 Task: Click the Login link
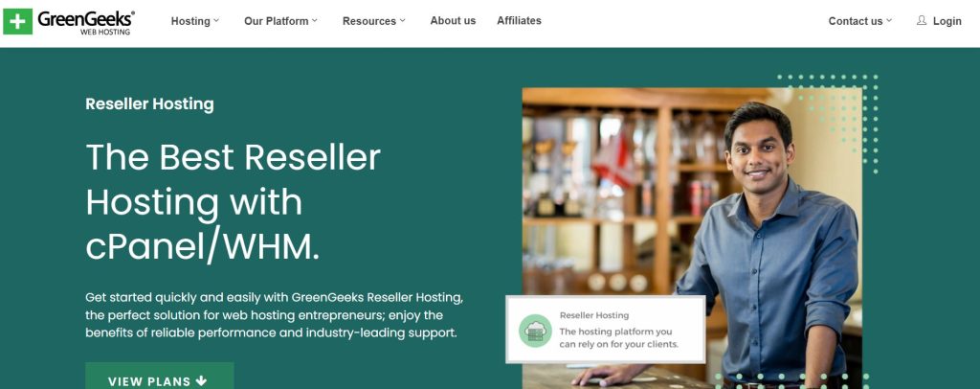(x=947, y=21)
